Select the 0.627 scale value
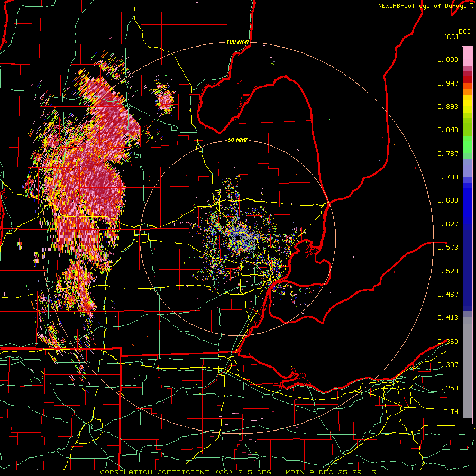The height and width of the screenshot is (476, 476). pyautogui.click(x=448, y=224)
